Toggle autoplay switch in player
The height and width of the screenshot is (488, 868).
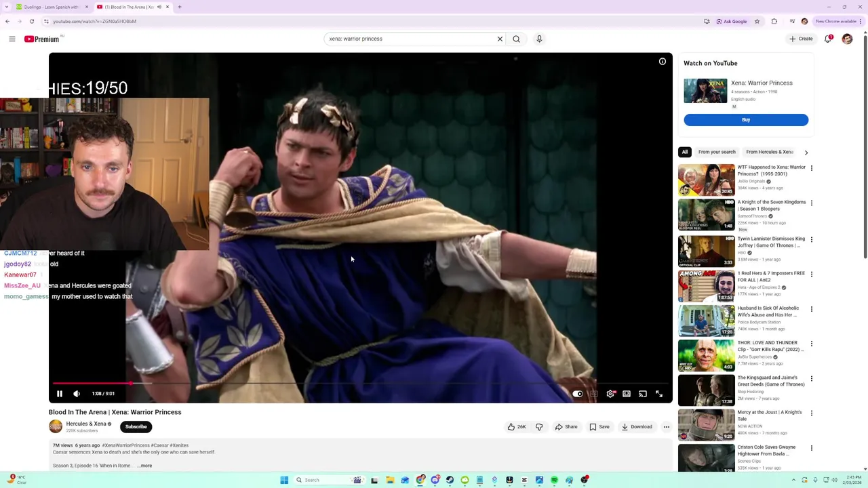point(577,394)
